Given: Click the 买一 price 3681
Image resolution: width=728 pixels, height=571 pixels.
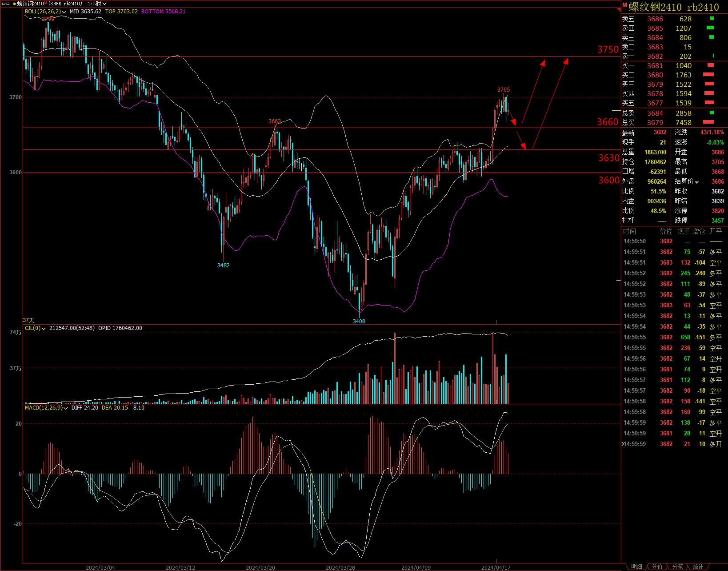Looking at the screenshot, I should click(655, 66).
